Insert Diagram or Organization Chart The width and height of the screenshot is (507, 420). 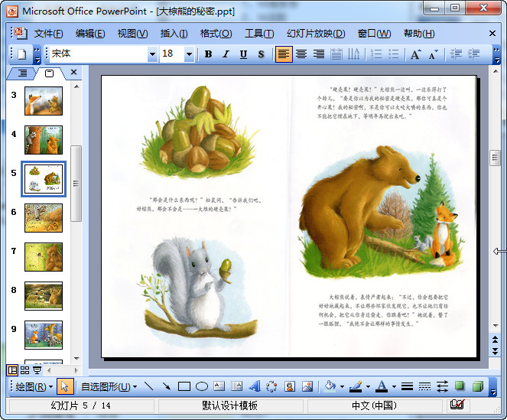(x=271, y=386)
